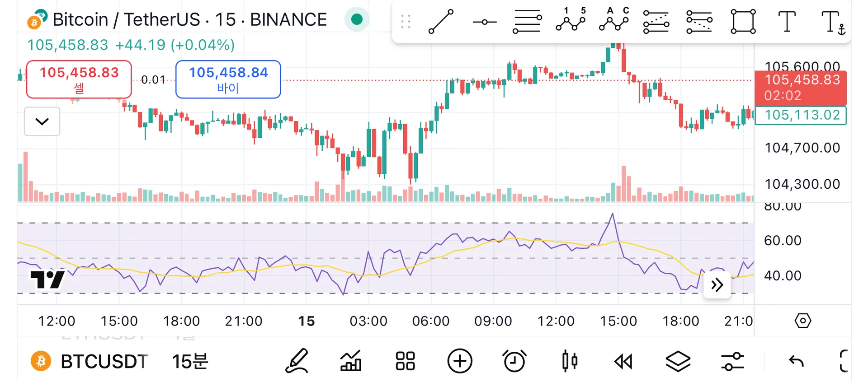
Task: Change the 15분 timeframe interval
Action: coord(190,361)
